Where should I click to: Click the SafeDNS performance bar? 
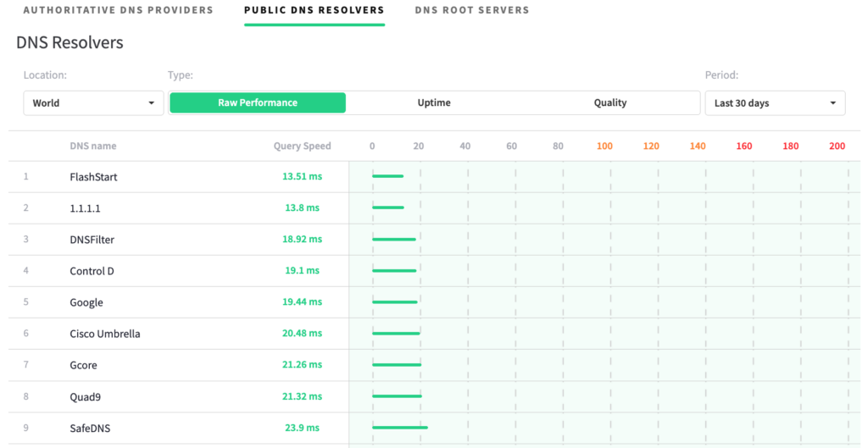pos(400,428)
